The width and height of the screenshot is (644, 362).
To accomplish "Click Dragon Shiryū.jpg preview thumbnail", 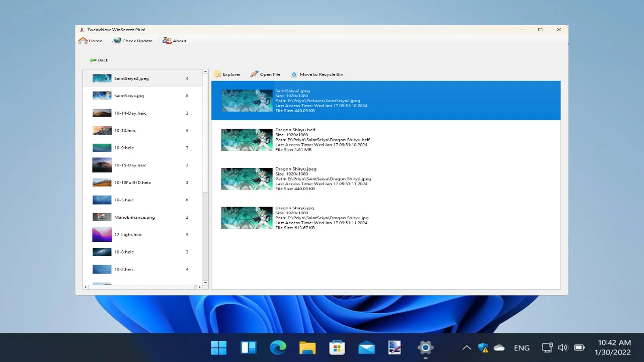I will tap(247, 218).
